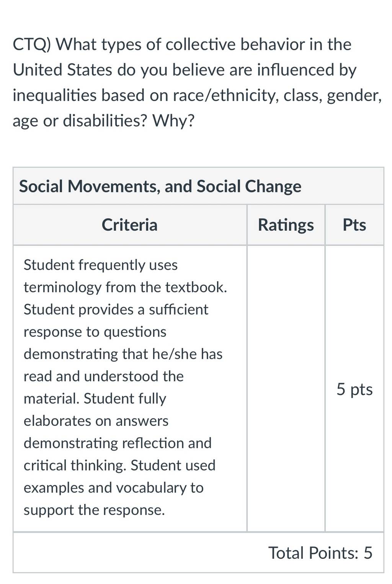Click the 'age or disabilities? Why?' line

[x=104, y=121]
